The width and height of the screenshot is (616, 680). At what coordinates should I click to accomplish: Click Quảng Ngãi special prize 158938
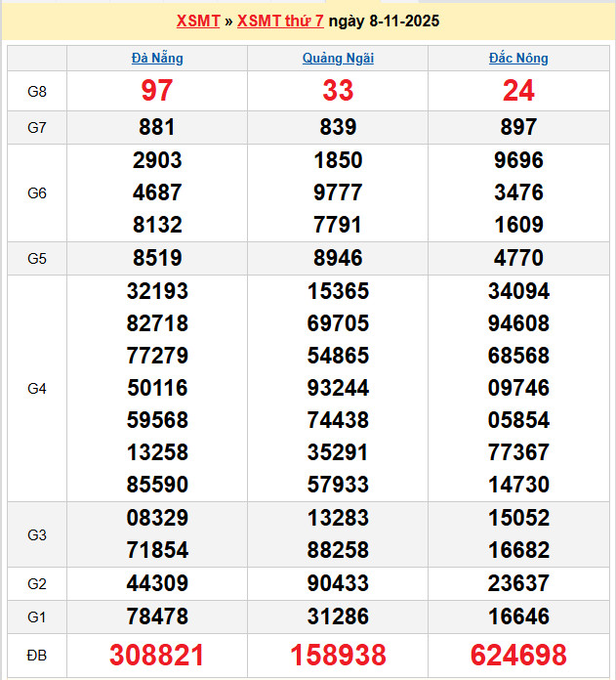coord(338,655)
